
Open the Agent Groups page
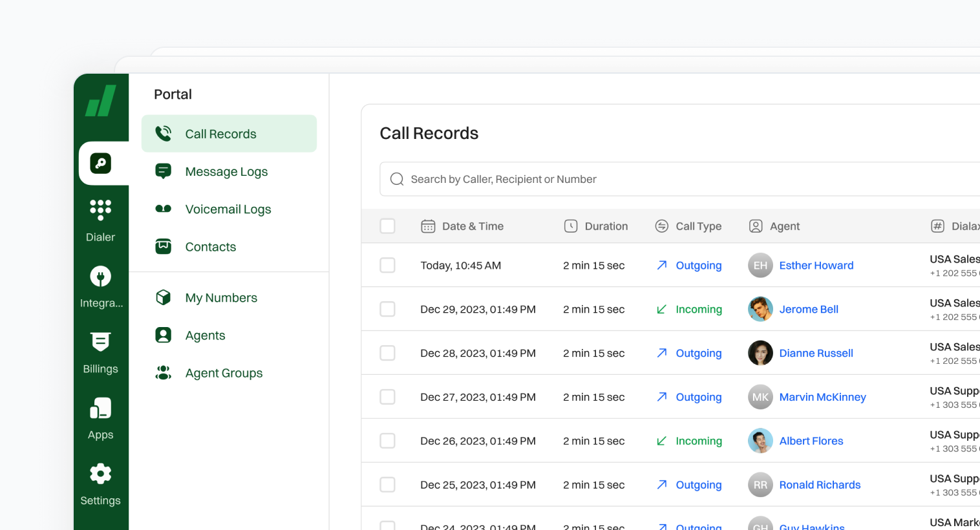(x=224, y=373)
